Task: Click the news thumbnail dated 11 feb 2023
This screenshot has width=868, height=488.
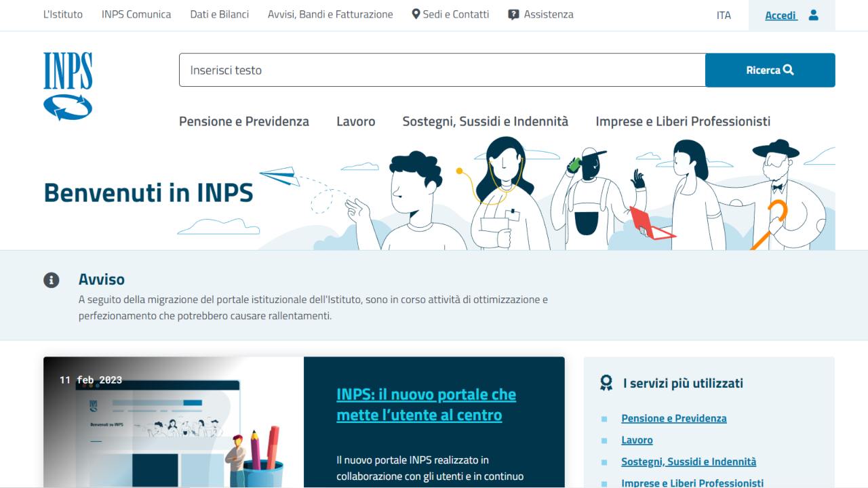Action: [174, 422]
